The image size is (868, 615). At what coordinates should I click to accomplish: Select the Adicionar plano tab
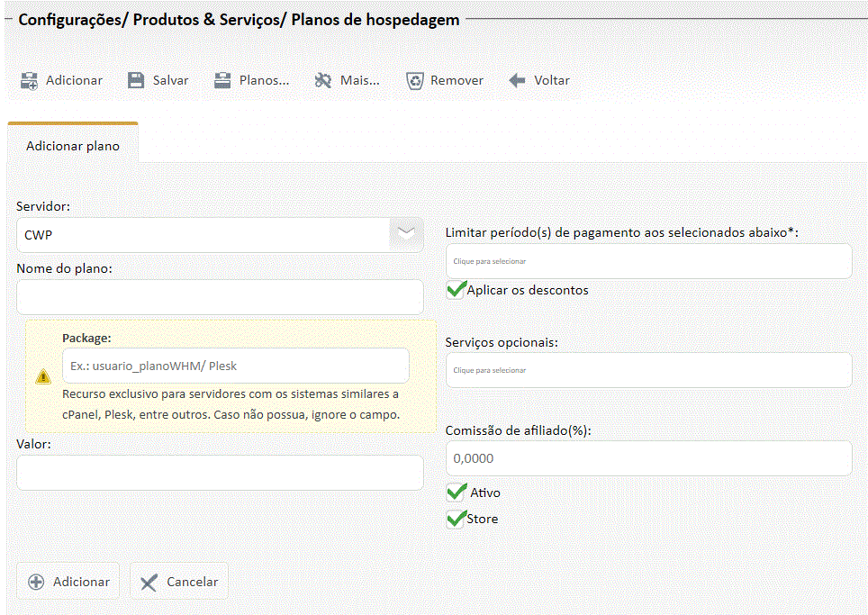[x=73, y=145]
